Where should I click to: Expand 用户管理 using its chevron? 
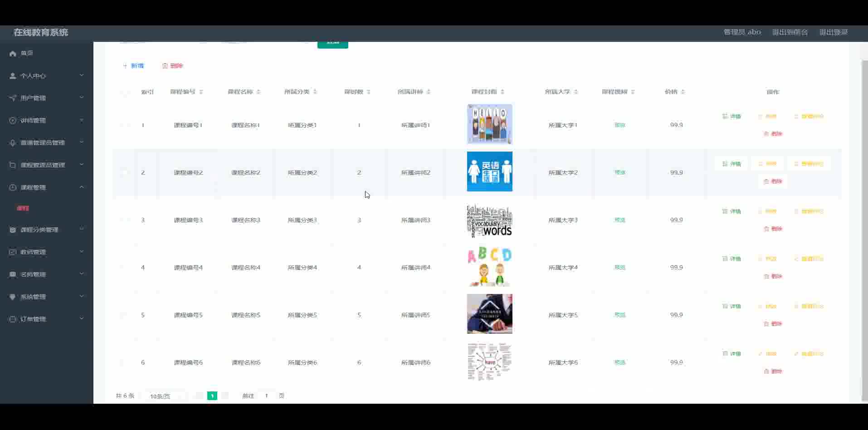(82, 98)
